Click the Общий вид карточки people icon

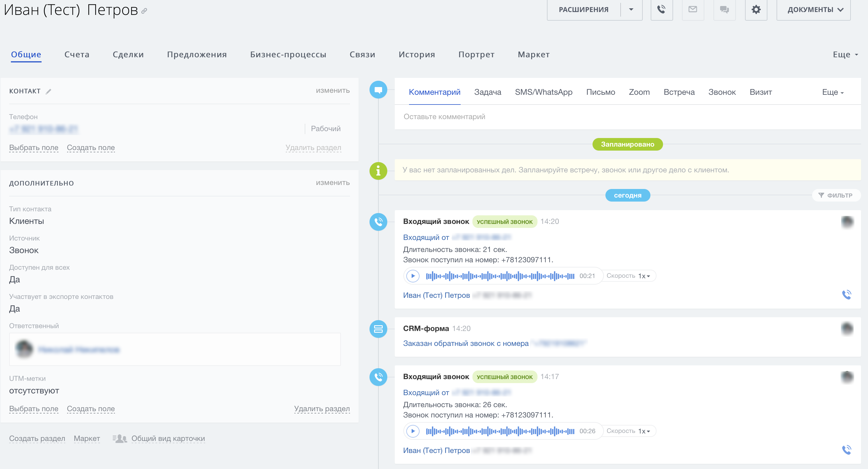pyautogui.click(x=120, y=438)
